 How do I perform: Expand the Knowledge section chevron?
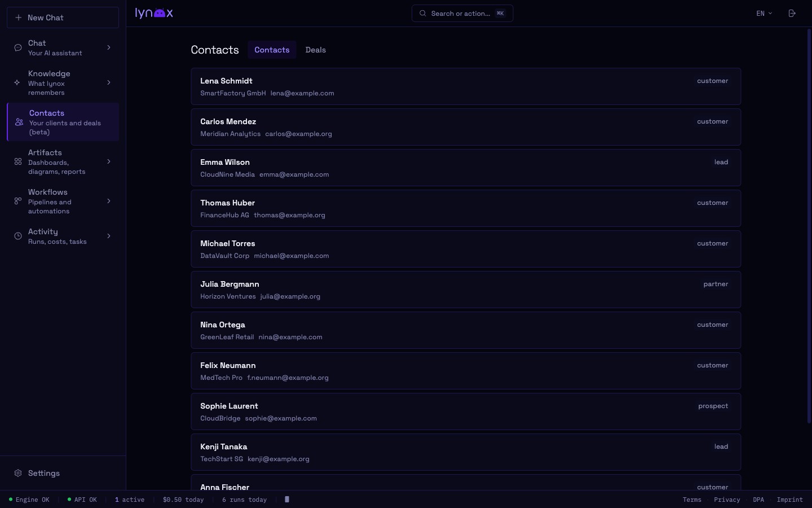tap(109, 83)
